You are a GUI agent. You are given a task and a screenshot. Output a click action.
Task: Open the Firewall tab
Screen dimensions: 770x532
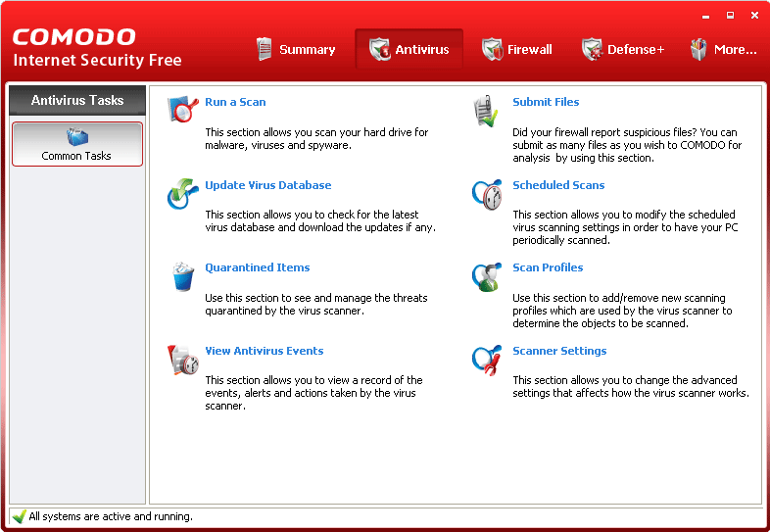[x=517, y=50]
